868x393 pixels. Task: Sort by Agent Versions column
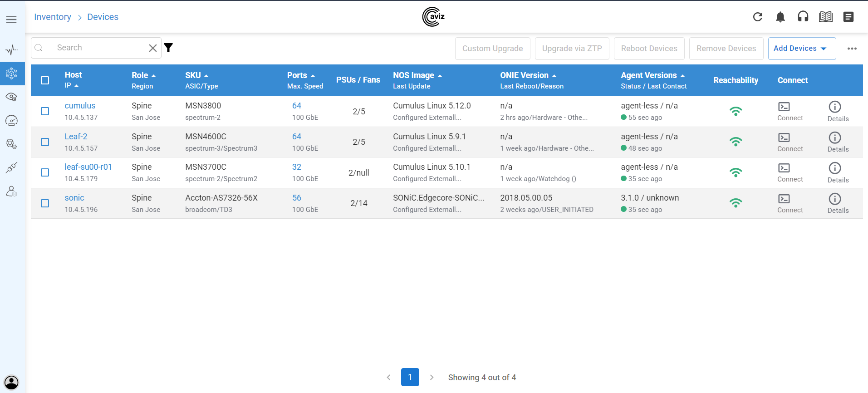[x=653, y=75]
